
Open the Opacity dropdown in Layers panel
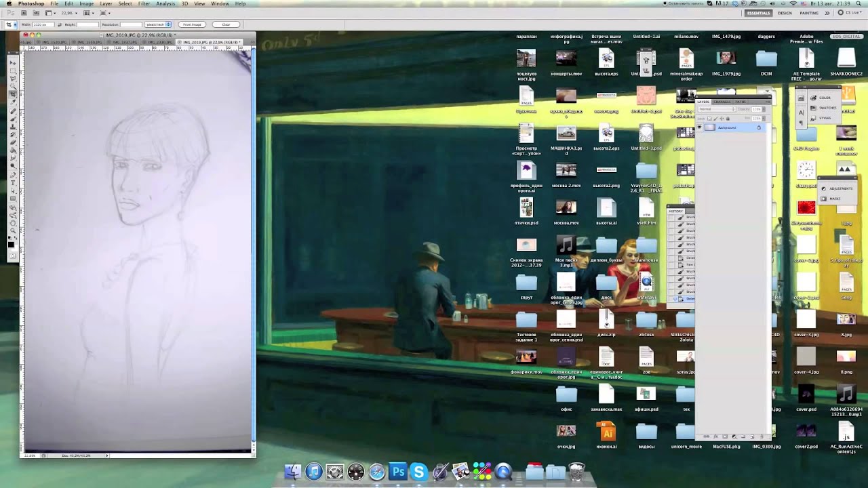[764, 109]
